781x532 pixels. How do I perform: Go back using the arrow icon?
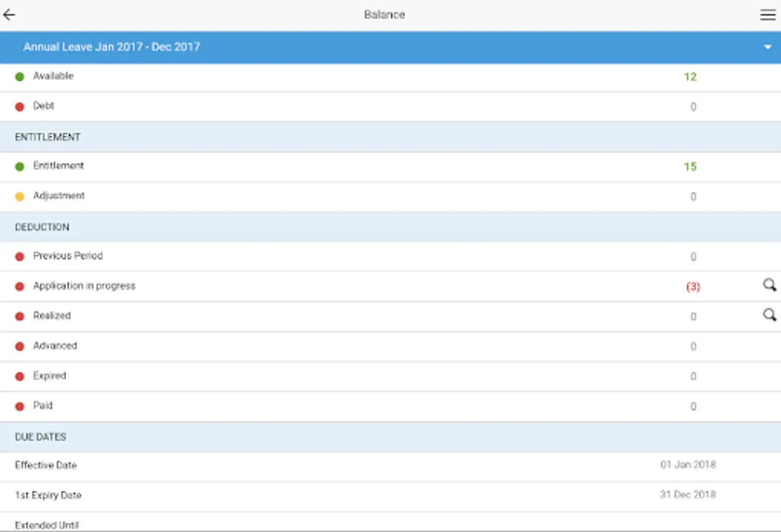[9, 15]
